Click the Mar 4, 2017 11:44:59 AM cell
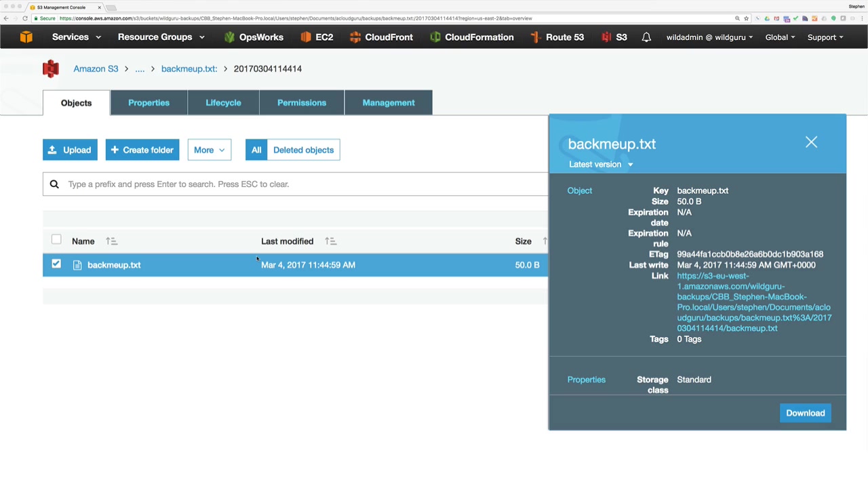The height and width of the screenshot is (488, 868). [x=308, y=265]
